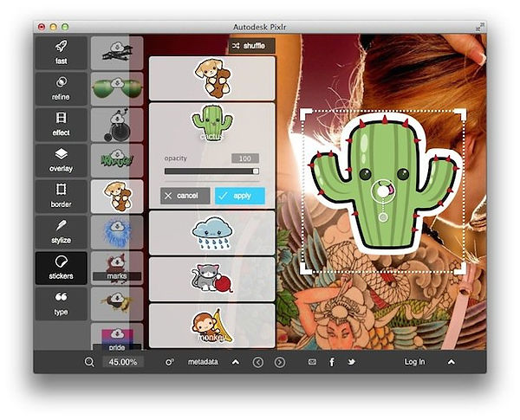Image resolution: width=520 pixels, height=420 pixels.
Task: Click the cactus sticker center move handle
Action: [x=383, y=191]
